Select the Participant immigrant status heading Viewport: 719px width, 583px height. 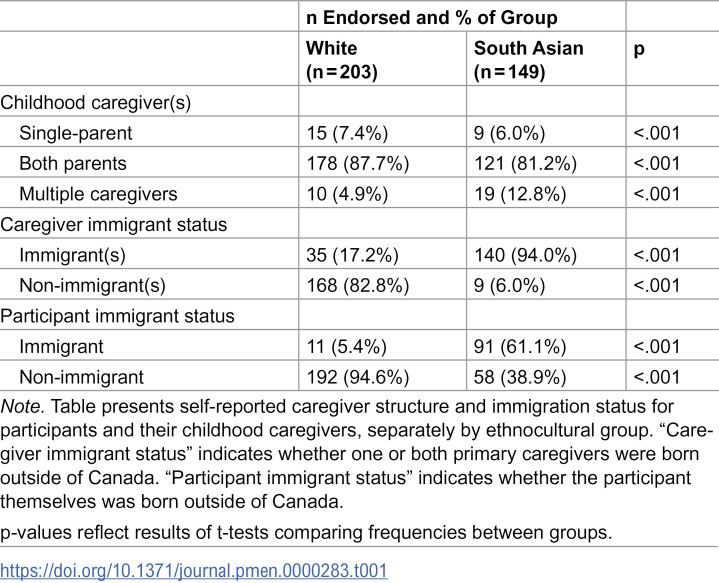tap(117, 316)
